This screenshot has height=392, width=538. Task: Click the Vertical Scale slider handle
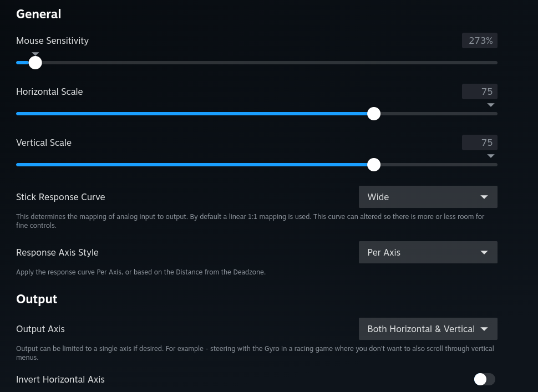374,165
